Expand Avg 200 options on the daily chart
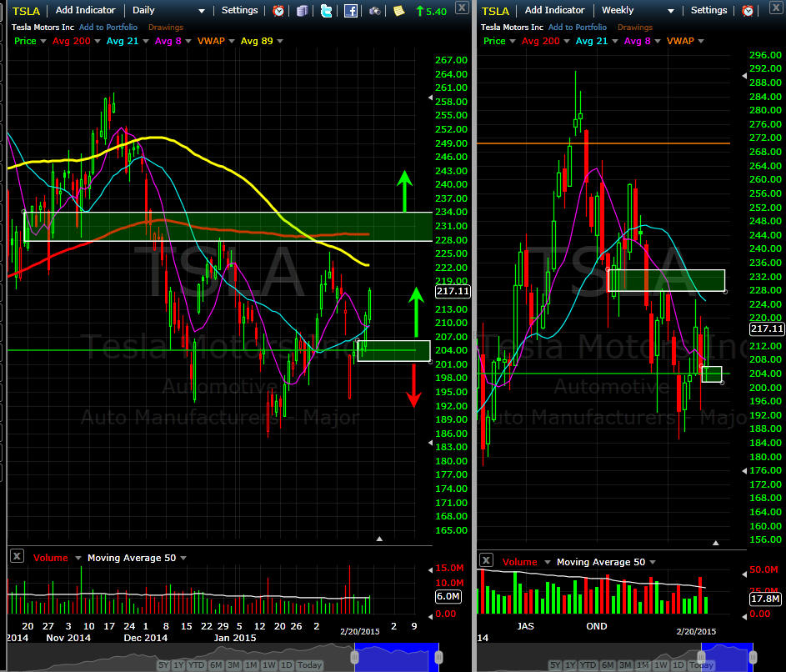 98,41
